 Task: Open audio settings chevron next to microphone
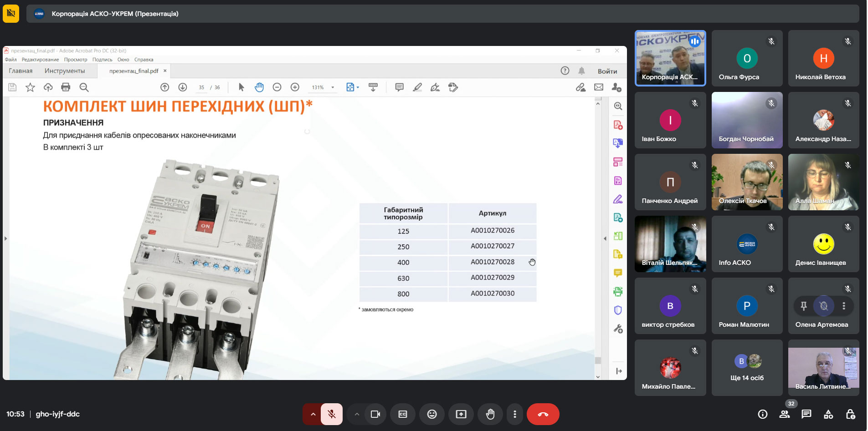coord(313,414)
